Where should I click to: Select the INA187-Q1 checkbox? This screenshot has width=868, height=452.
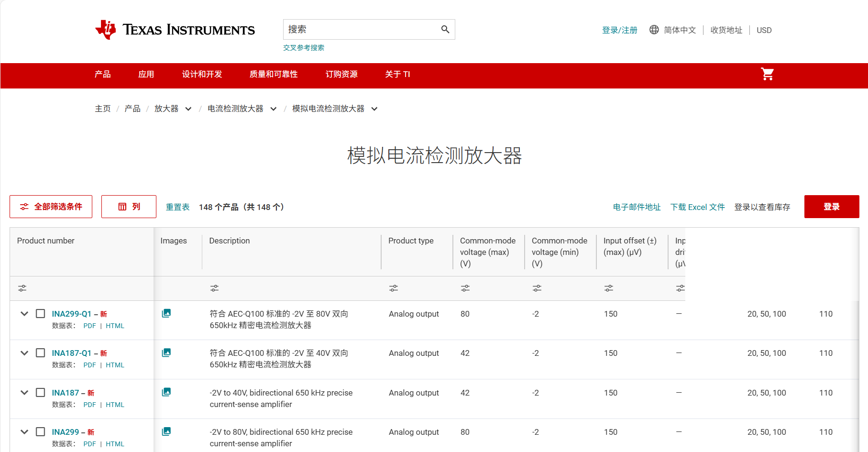[41, 353]
